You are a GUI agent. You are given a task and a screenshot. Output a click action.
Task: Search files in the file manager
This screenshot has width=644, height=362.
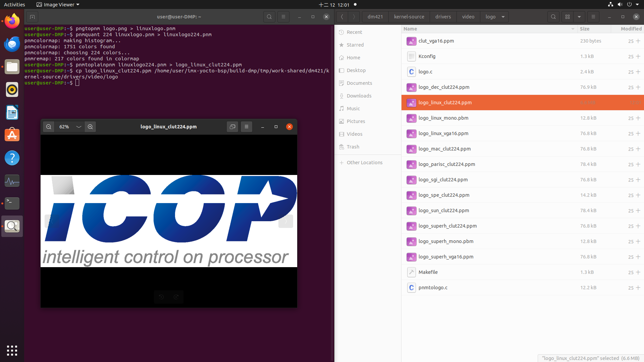(x=553, y=17)
